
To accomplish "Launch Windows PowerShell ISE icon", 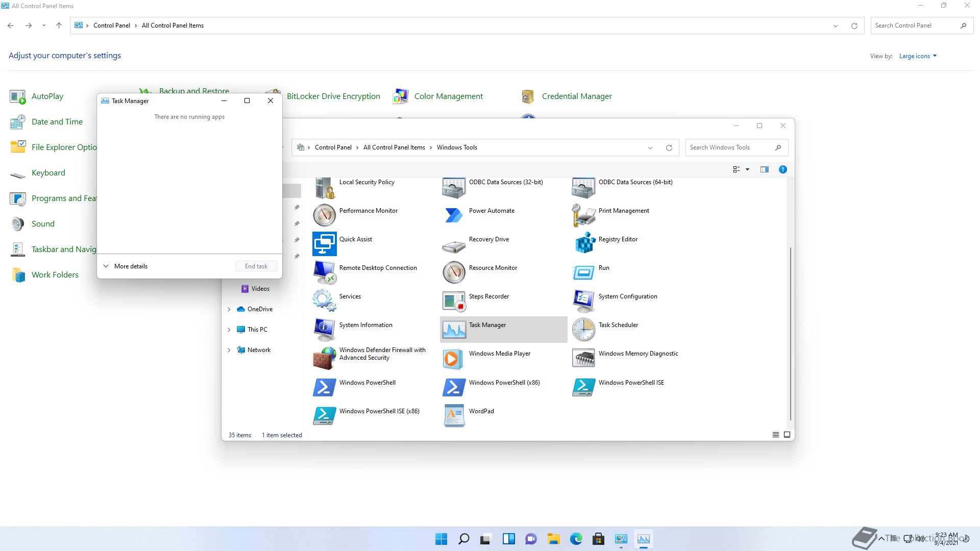I will click(x=583, y=387).
